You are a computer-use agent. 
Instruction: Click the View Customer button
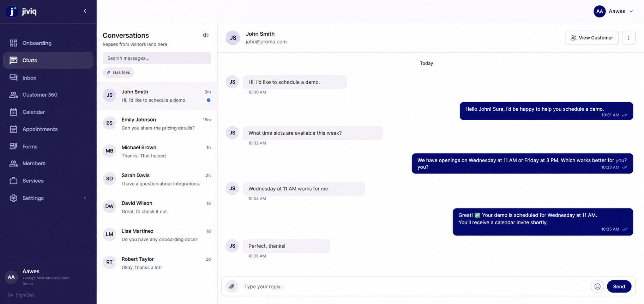(x=592, y=38)
